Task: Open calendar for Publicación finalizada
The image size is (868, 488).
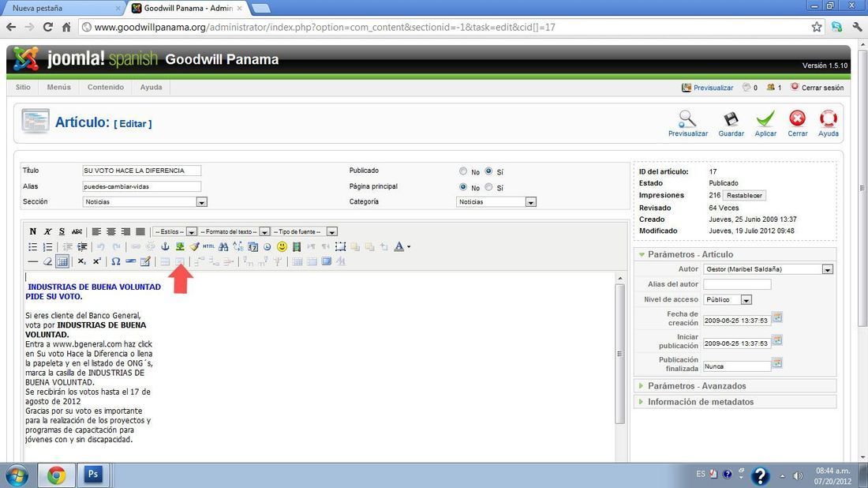Action: pos(777,362)
